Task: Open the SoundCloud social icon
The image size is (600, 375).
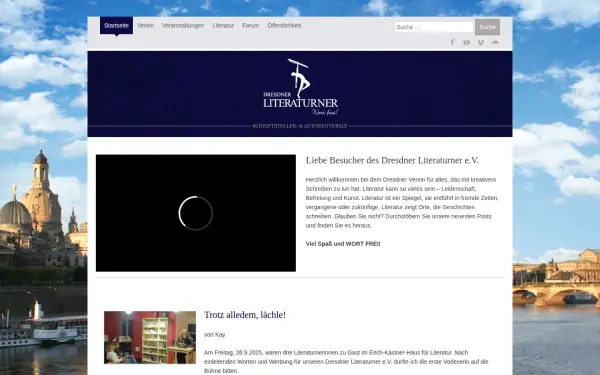Action: tap(495, 42)
